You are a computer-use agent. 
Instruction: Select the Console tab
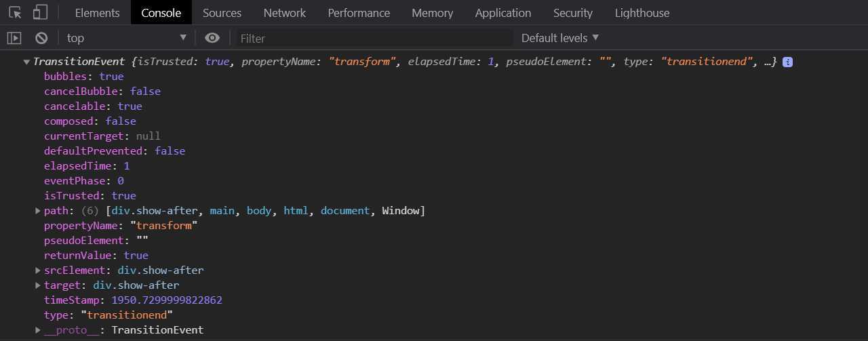coord(161,12)
